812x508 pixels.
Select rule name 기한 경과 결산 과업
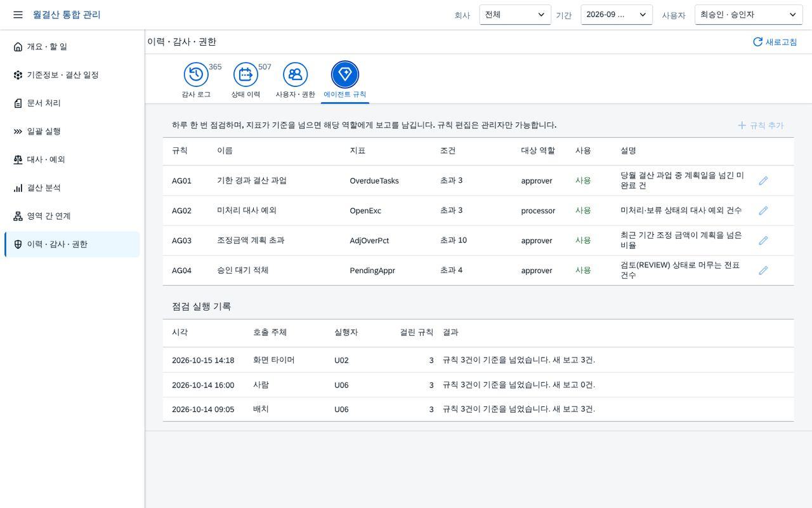click(x=252, y=180)
